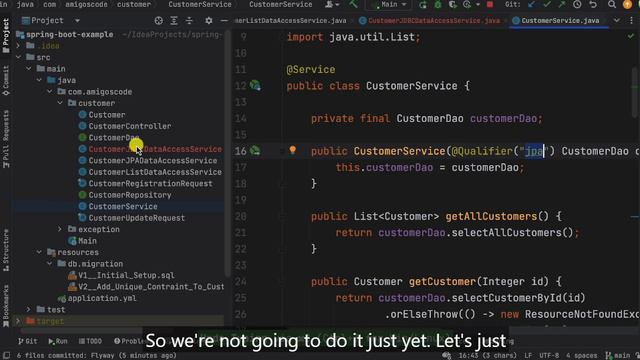
Task: Click Collapse All in Project panel
Action: [x=189, y=20]
